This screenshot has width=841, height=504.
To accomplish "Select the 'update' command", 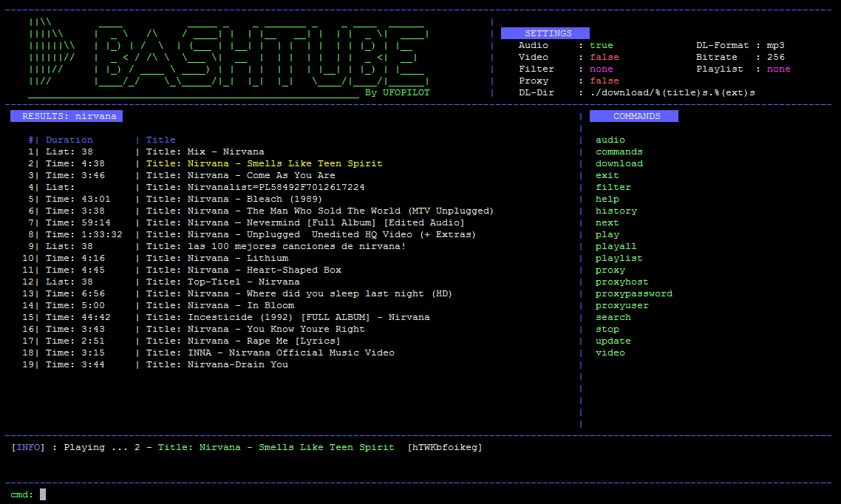I will click(x=613, y=341).
